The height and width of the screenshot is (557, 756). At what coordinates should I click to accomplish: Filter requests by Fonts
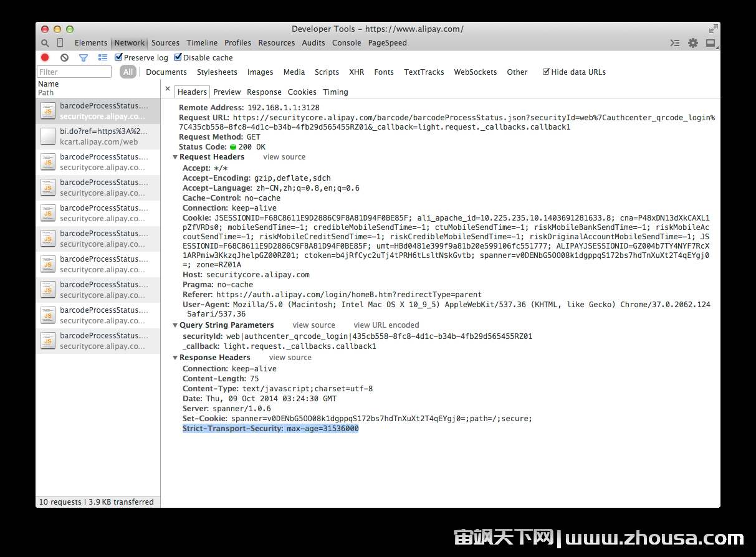[x=384, y=72]
